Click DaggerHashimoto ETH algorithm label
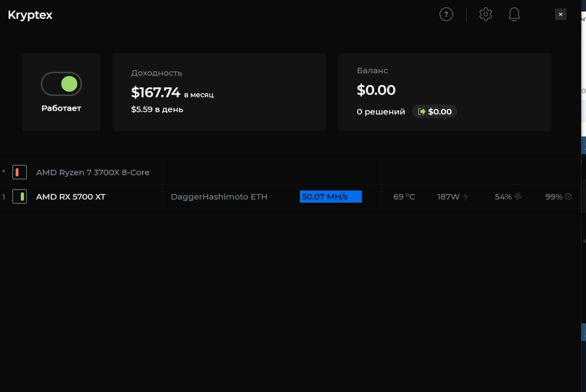The height and width of the screenshot is (392, 586). click(219, 197)
